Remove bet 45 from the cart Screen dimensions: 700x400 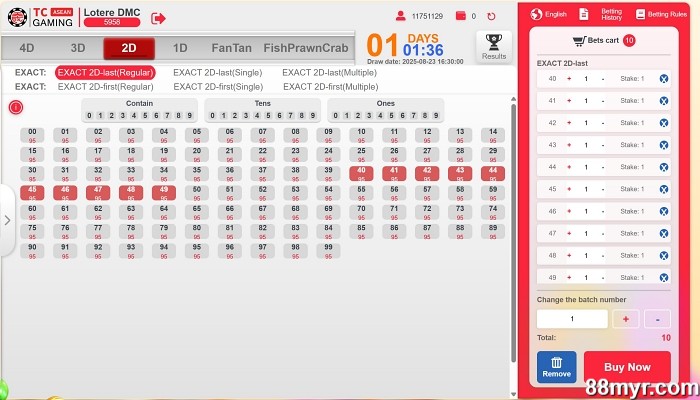[x=664, y=189]
